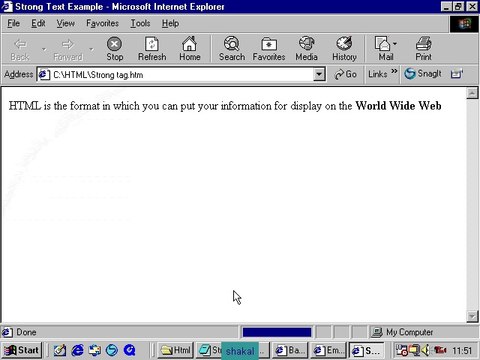Open the File menu
The width and height of the screenshot is (480, 360).
click(x=14, y=23)
